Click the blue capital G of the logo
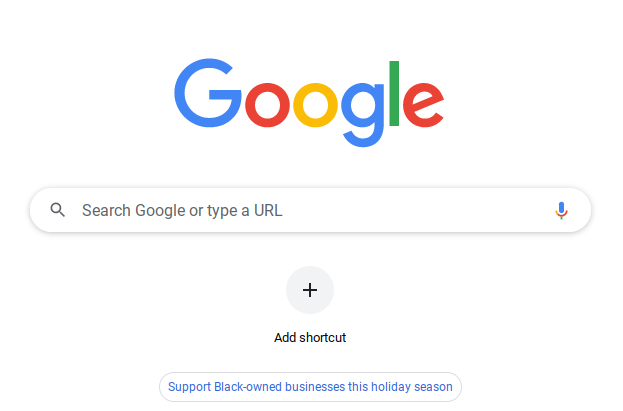Image resolution: width=623 pixels, height=411 pixels. pyautogui.click(x=208, y=93)
